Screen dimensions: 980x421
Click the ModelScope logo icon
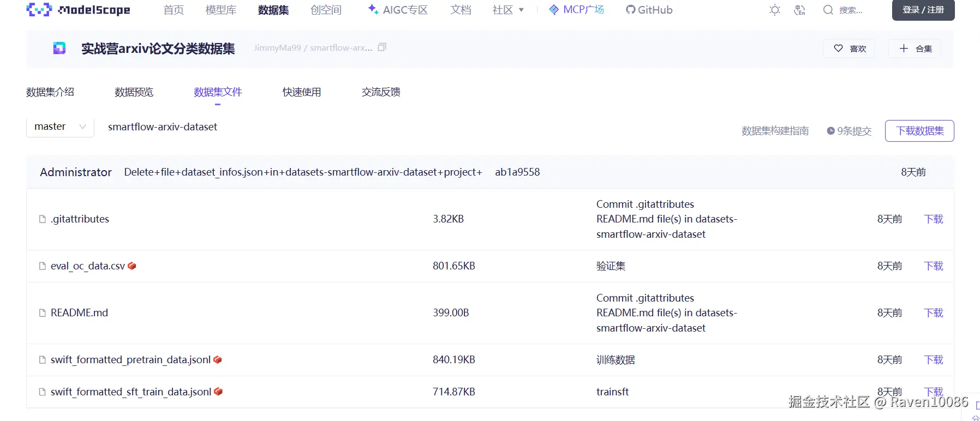39,10
